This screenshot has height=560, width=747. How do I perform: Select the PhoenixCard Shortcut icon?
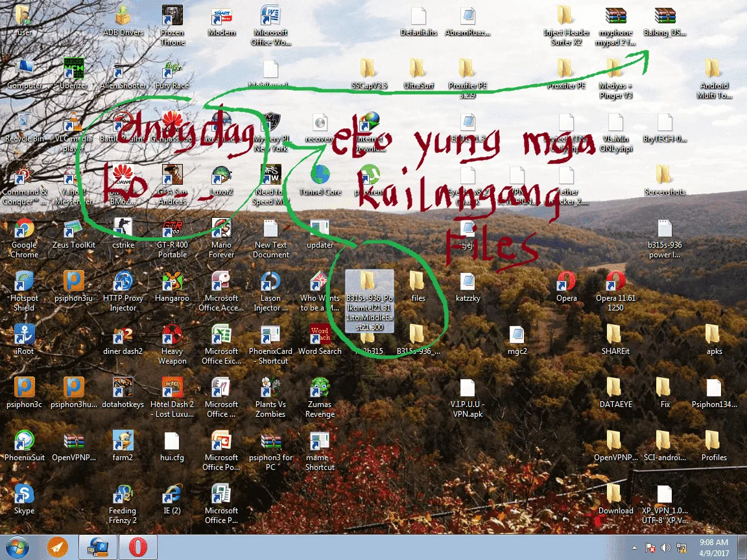[x=270, y=345]
